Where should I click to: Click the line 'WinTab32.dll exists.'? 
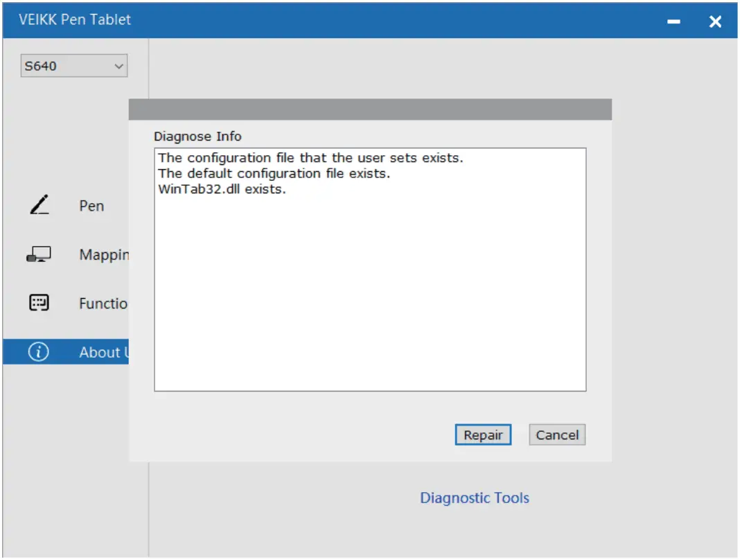(x=222, y=189)
